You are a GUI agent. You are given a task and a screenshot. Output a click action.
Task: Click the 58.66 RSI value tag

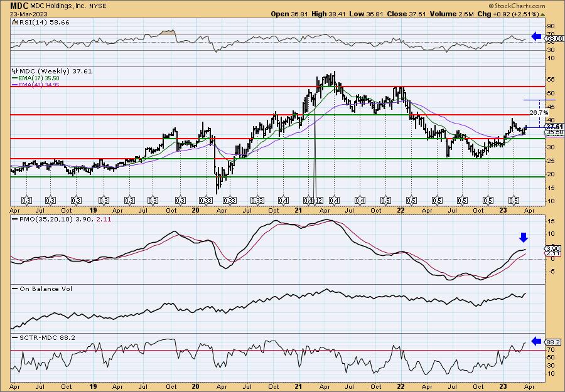pos(554,38)
